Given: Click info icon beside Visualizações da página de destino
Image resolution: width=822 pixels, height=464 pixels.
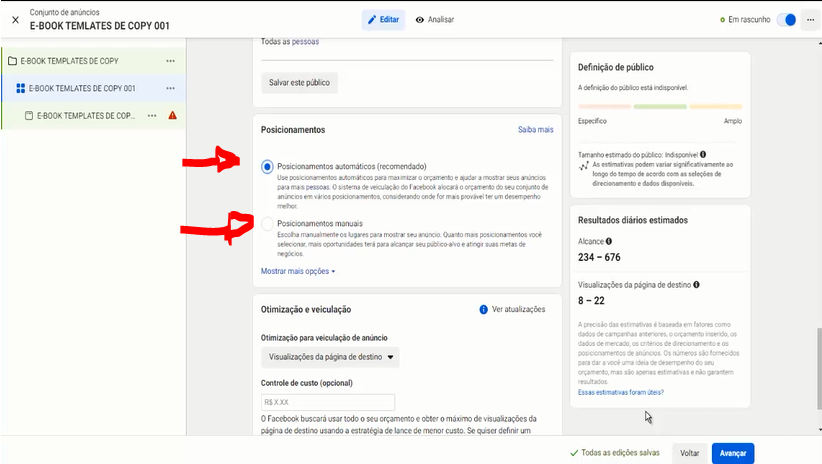Looking at the screenshot, I should coord(696,285).
